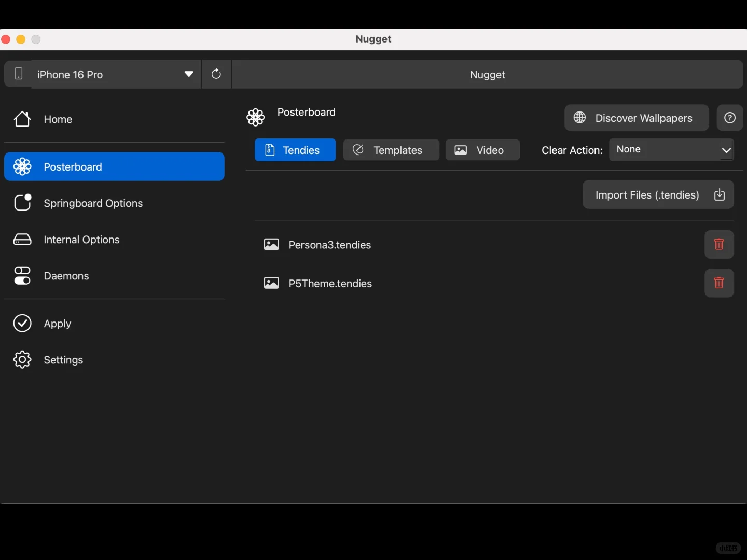Switch to the Tendies tab
Screen dimensions: 747x560
pos(295,150)
